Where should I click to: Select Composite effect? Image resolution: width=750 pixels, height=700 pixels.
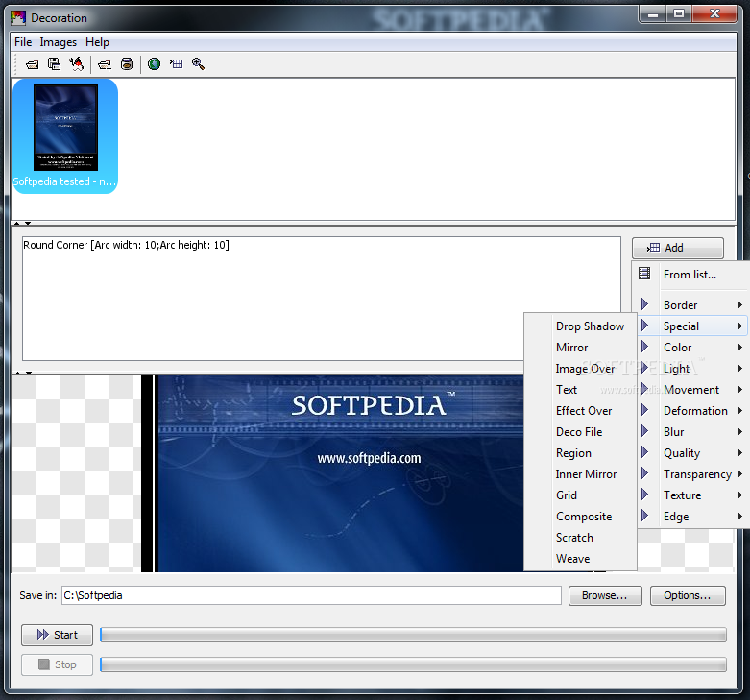tap(581, 517)
